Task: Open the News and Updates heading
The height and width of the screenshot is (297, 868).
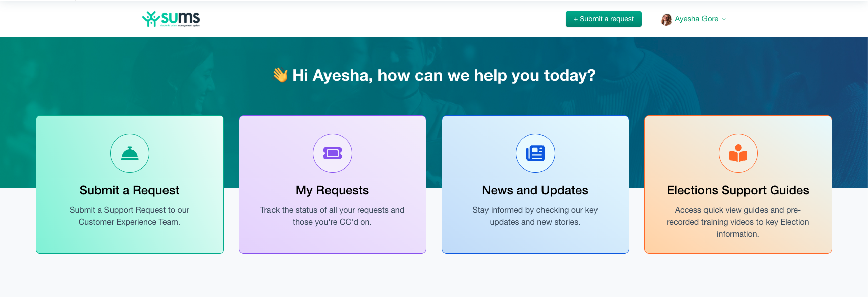Action: (535, 190)
